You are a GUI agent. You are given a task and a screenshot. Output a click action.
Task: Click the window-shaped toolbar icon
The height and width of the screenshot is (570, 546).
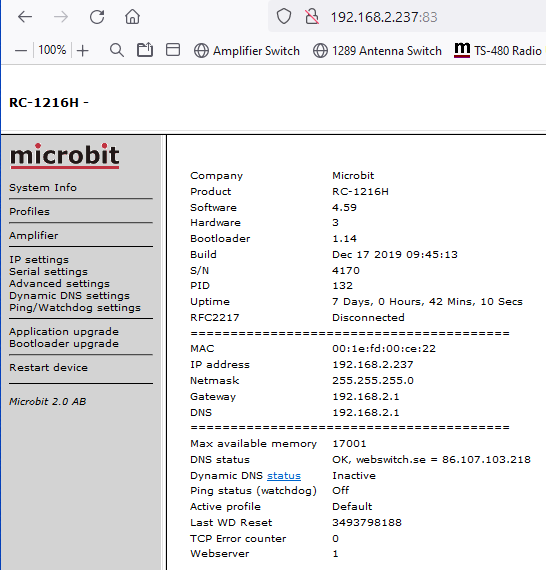pyautogui.click(x=173, y=50)
